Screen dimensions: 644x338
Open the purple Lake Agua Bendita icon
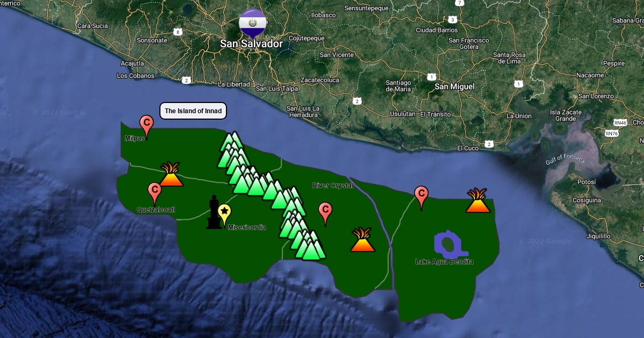point(450,245)
